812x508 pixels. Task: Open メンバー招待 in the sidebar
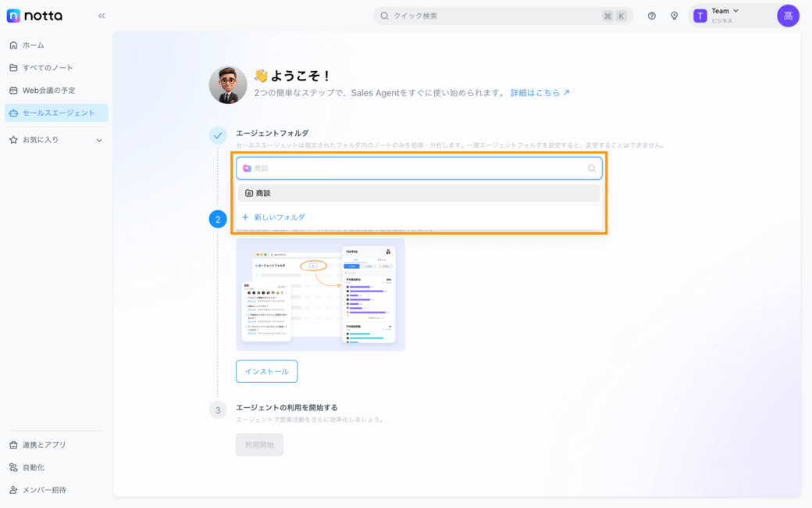56,490
